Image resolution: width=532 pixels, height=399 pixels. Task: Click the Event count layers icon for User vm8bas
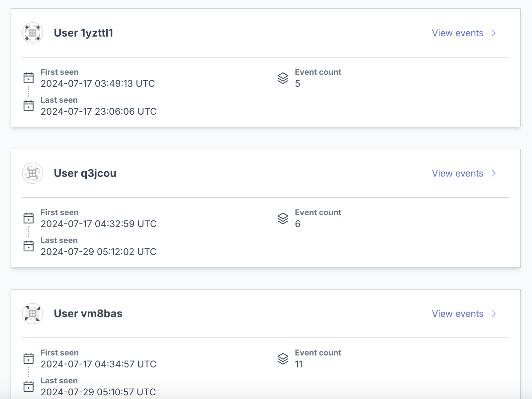(283, 359)
